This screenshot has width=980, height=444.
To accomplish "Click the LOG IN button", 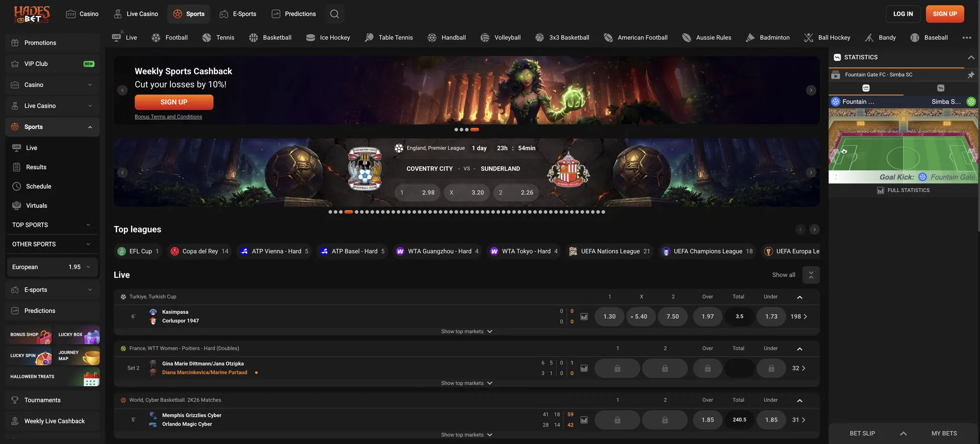I will coord(903,14).
